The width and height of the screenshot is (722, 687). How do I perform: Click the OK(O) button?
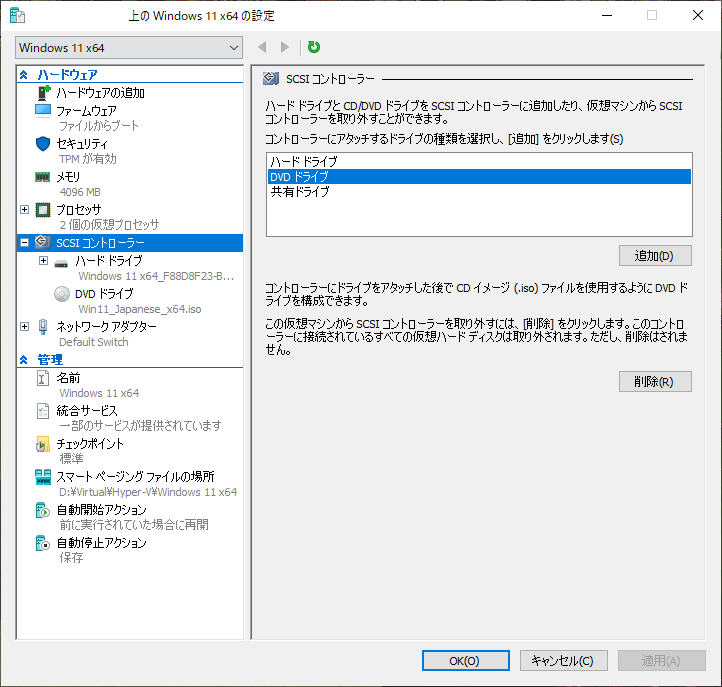coord(466,661)
